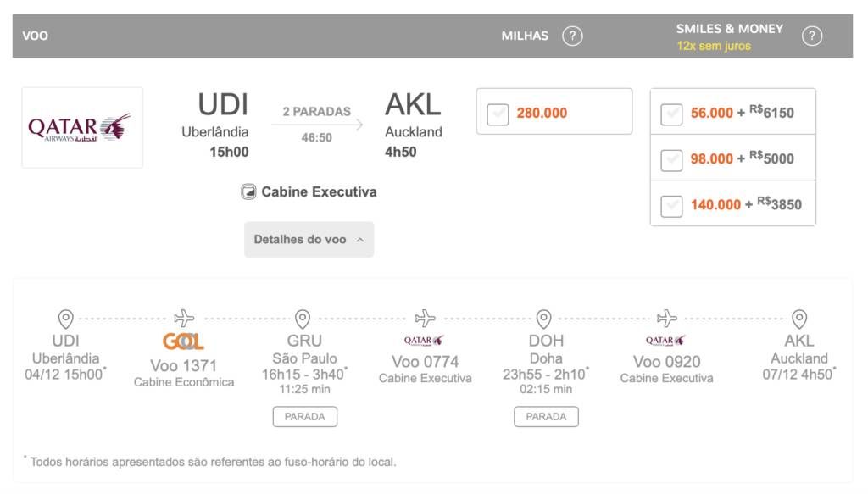Viewport: 868px width, 494px height.
Task: Check the 98.000 + R$5000 option
Action: [x=671, y=160]
